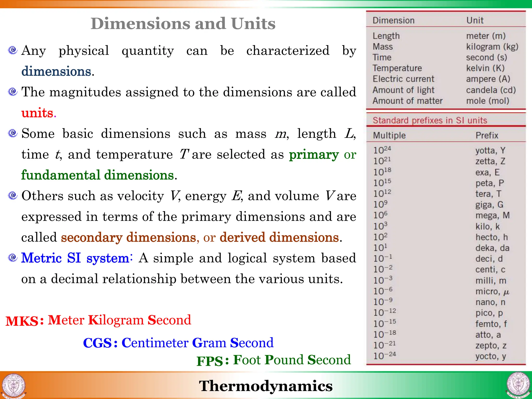Viewport: 532px width, 399px height.
Task: Click the 'Dimension' table column header
Action: tap(394, 21)
